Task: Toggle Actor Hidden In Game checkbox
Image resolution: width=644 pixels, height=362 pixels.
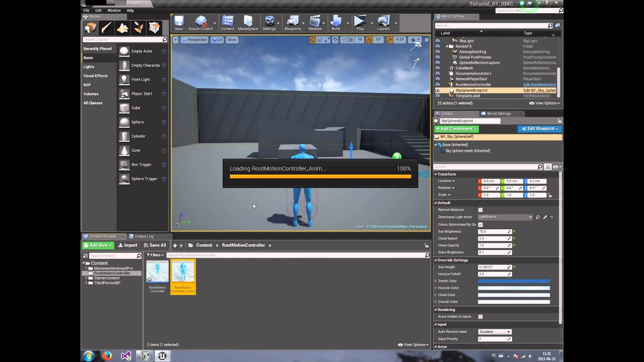Action: click(480, 317)
